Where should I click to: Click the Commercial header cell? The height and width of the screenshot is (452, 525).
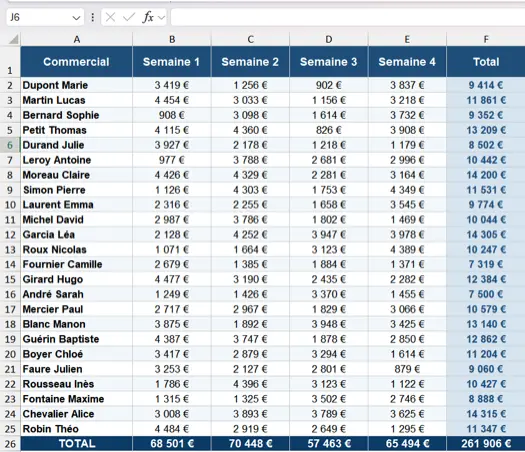pyautogui.click(x=77, y=62)
